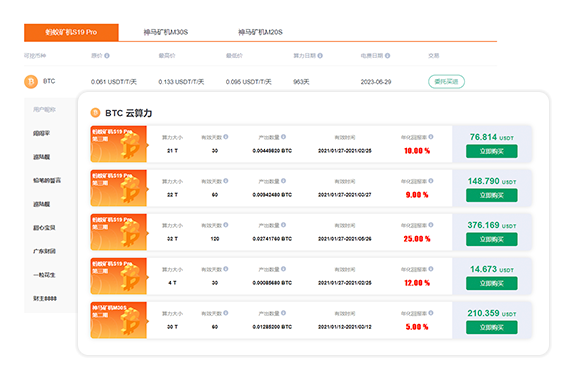Buy the 148.790 USDT plan with 立即购买
The image size is (568, 370).
pos(492,195)
